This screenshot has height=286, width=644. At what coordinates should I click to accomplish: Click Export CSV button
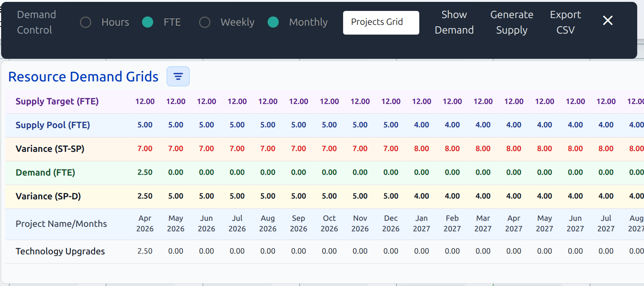[x=565, y=22]
